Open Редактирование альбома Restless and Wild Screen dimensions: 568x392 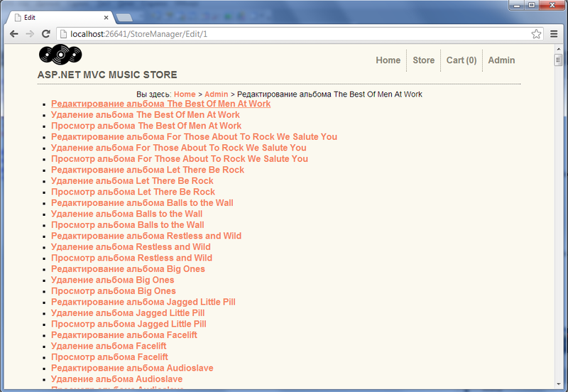point(146,236)
